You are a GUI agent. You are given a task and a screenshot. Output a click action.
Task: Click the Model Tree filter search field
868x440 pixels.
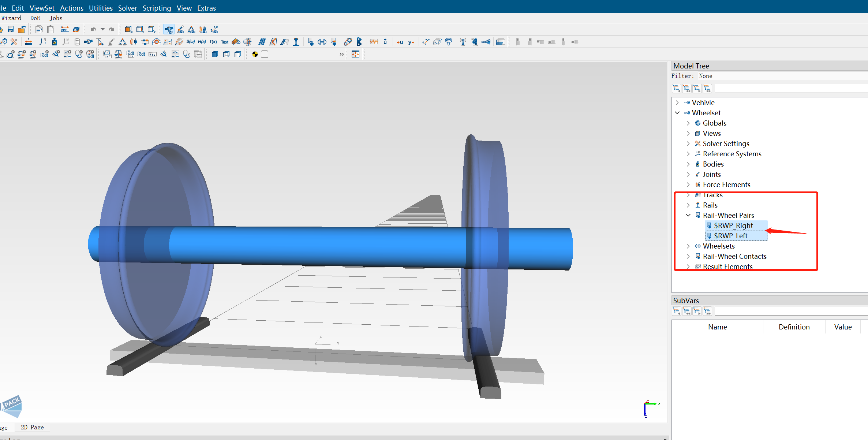coord(790,89)
